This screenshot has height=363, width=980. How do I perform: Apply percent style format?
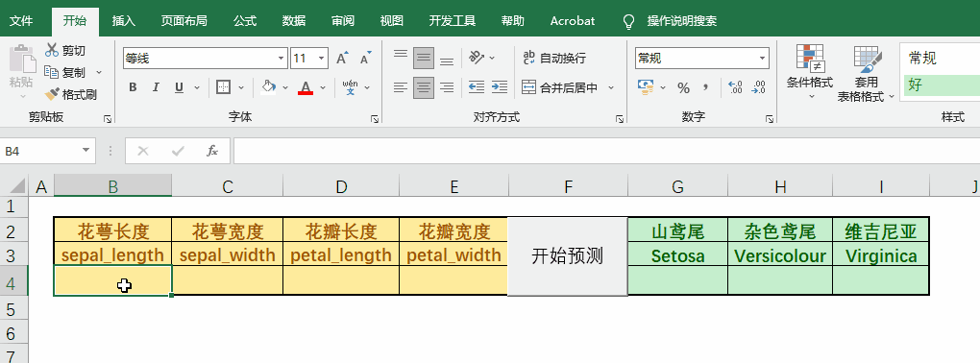pyautogui.click(x=684, y=87)
